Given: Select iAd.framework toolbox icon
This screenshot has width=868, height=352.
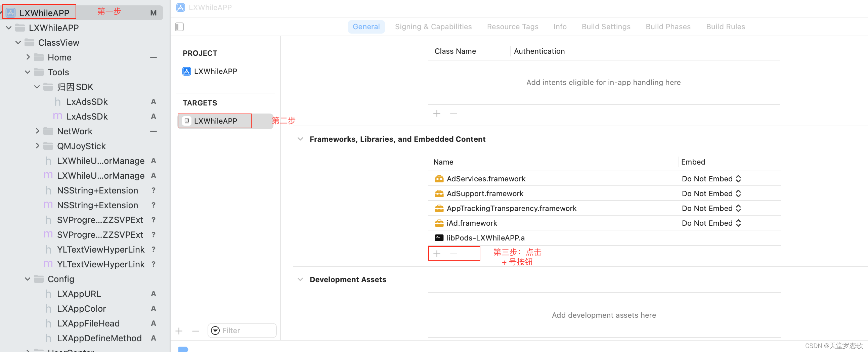Looking at the screenshot, I should coord(439,223).
